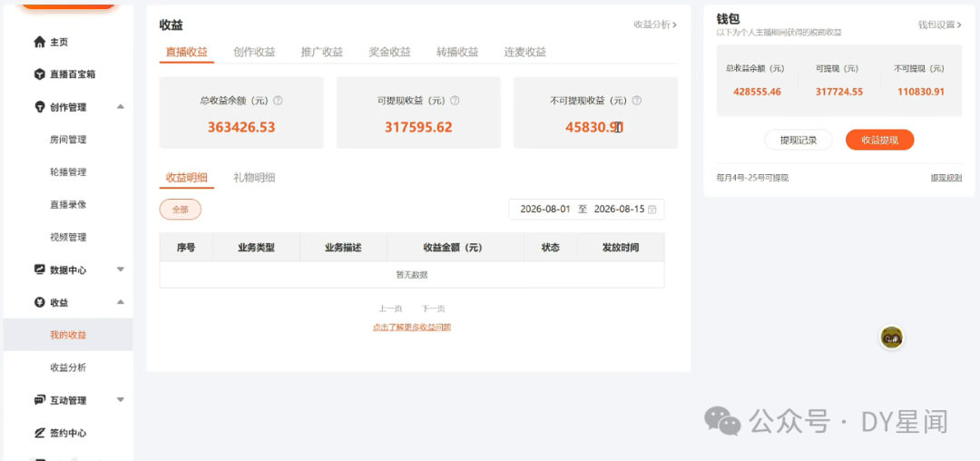Open the 收益分析 link at top right of 收益 panel
Image resolution: width=980 pixels, height=461 pixels.
[x=655, y=25]
